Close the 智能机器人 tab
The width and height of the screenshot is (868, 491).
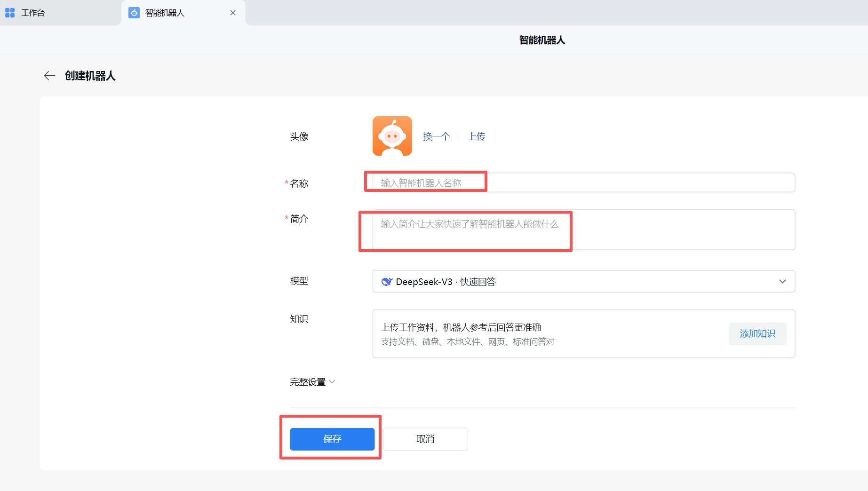tap(233, 13)
